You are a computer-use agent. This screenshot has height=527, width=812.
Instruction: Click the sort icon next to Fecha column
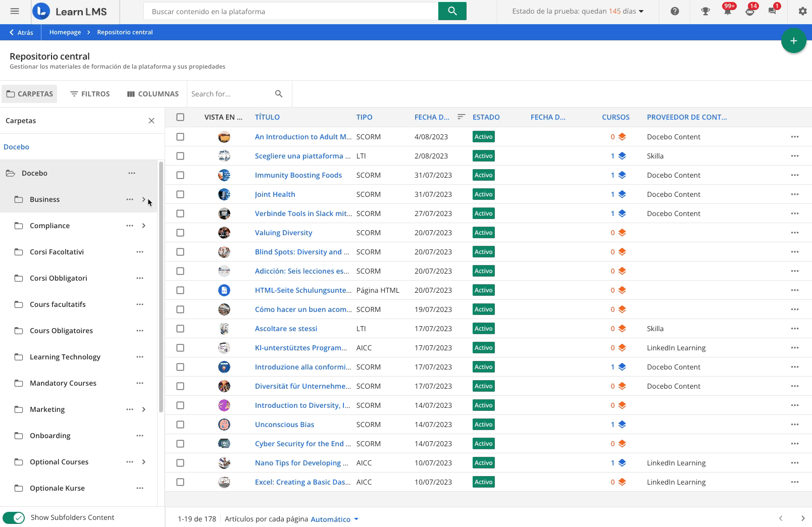[461, 117]
